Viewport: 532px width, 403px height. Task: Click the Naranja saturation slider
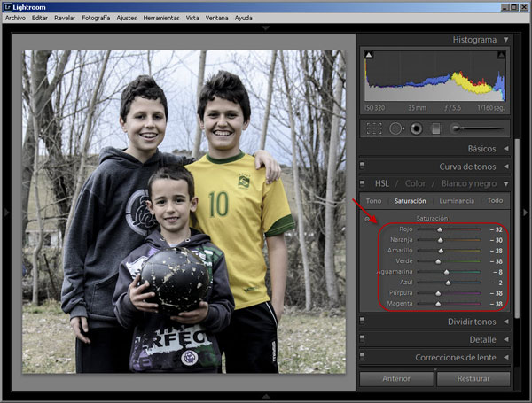(449, 240)
